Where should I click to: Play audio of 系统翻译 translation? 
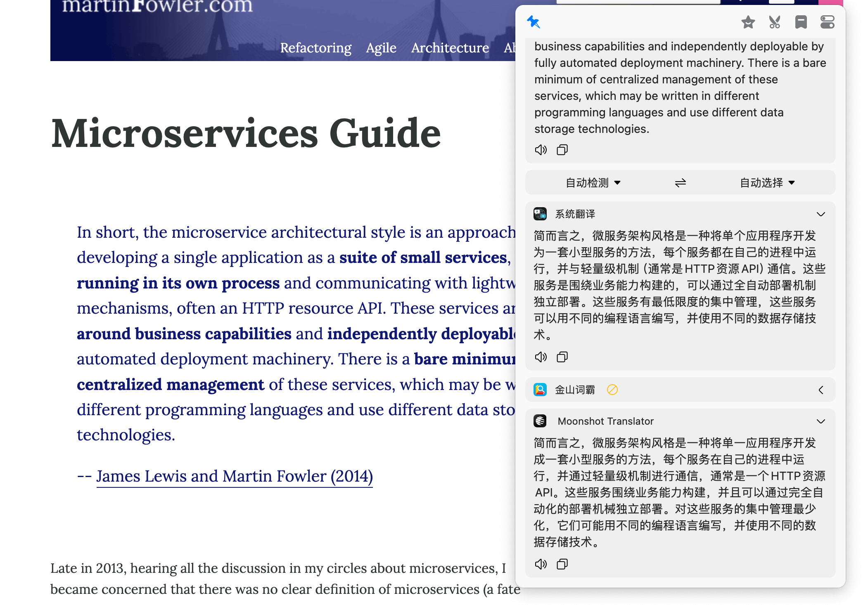pyautogui.click(x=541, y=357)
